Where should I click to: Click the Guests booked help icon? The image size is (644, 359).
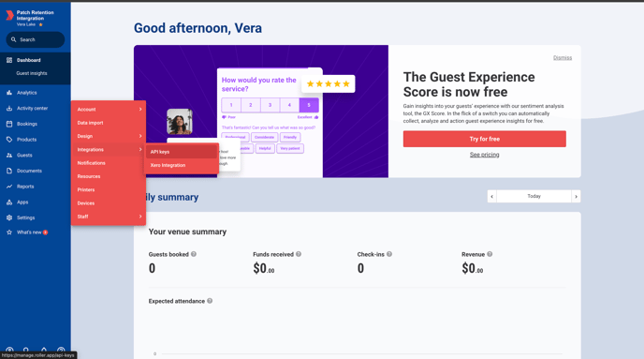point(194,254)
